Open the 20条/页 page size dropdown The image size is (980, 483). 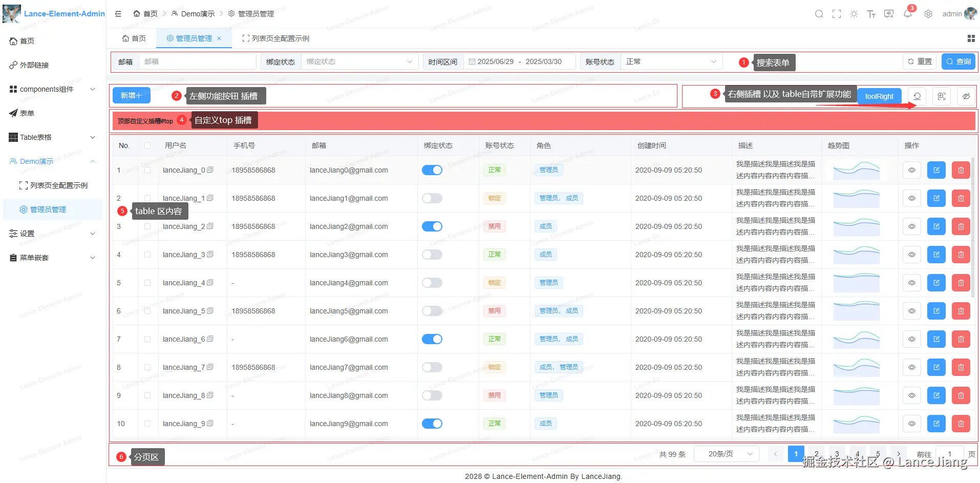coord(726,454)
